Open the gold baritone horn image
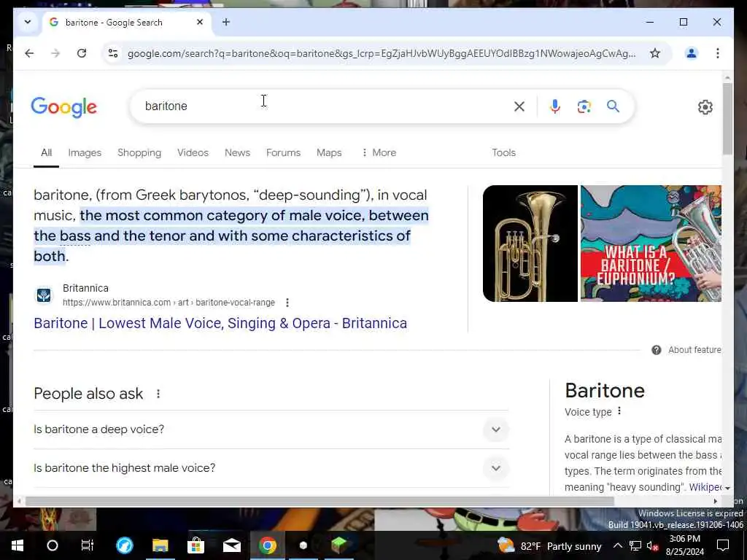Screen dimensions: 747x560 530,244
